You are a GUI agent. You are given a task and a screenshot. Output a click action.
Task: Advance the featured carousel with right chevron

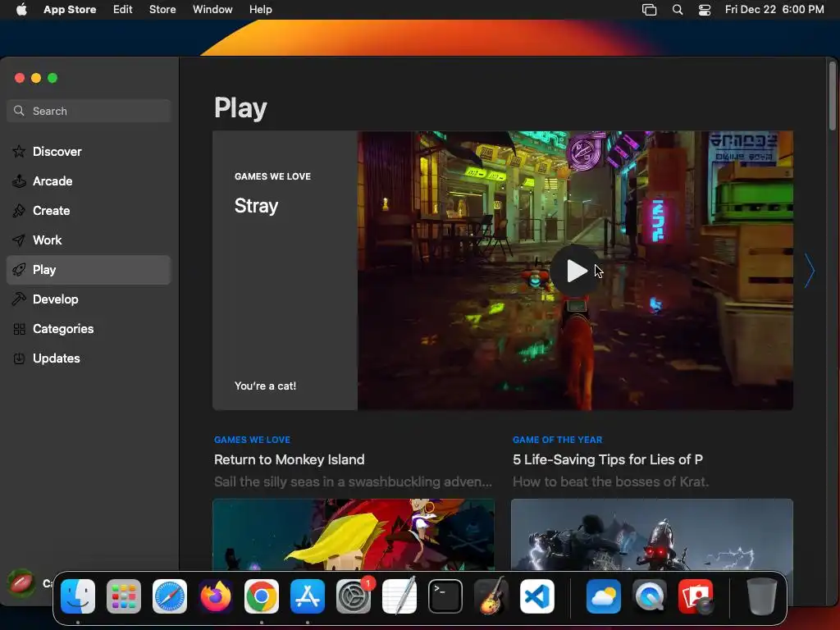809,271
